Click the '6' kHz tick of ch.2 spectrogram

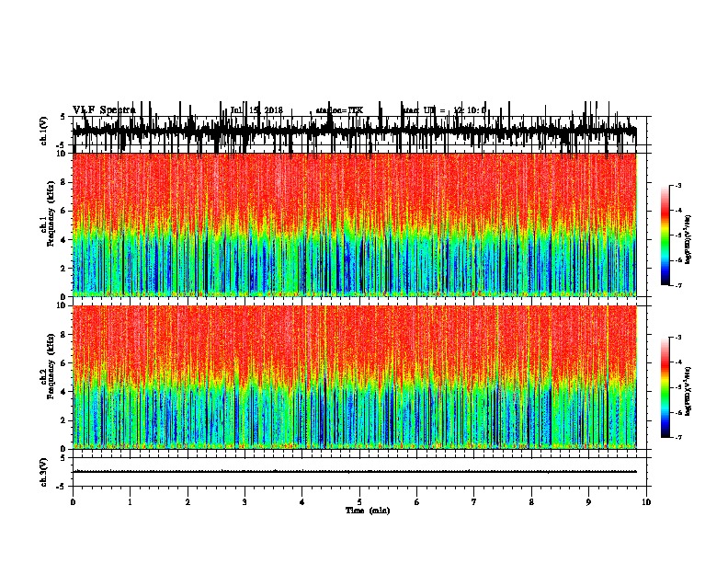(x=64, y=363)
